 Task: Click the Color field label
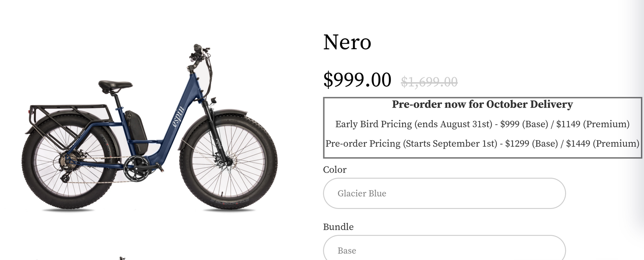[335, 170]
